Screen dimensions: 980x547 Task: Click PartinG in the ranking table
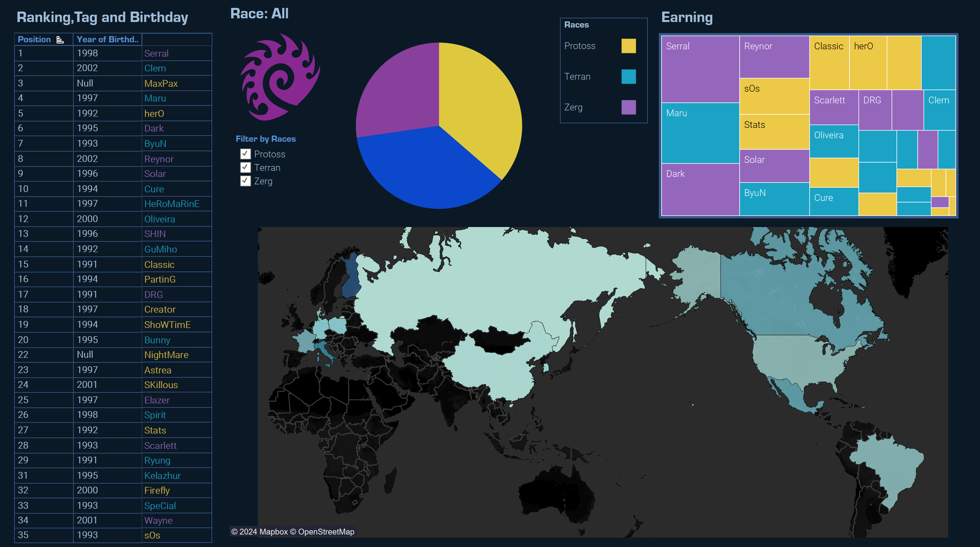click(x=160, y=279)
